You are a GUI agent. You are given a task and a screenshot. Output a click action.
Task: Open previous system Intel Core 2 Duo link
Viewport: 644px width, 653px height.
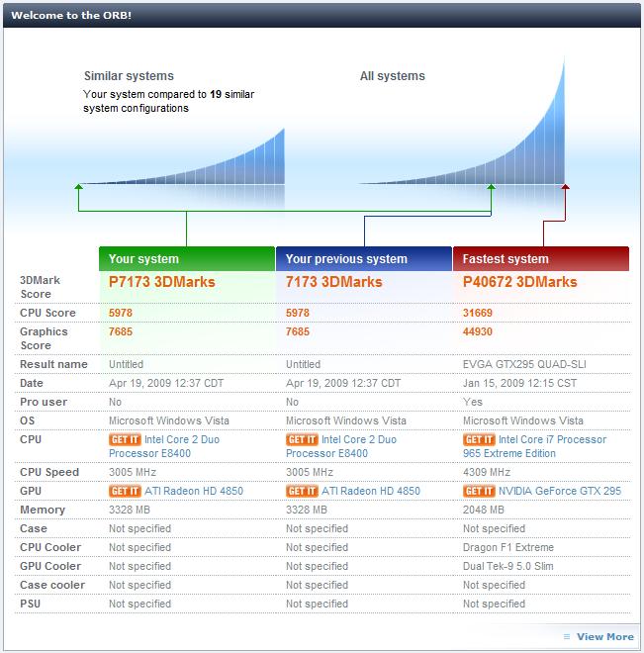coord(341,446)
